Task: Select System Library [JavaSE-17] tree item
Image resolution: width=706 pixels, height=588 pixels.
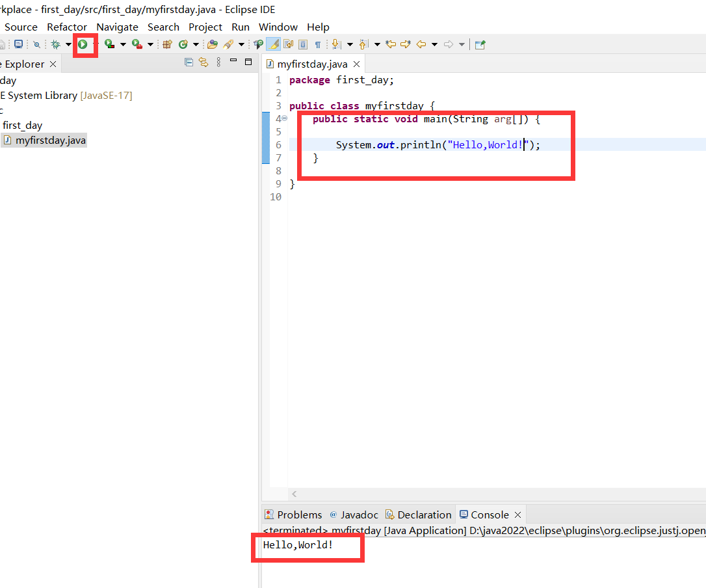Action: (66, 96)
